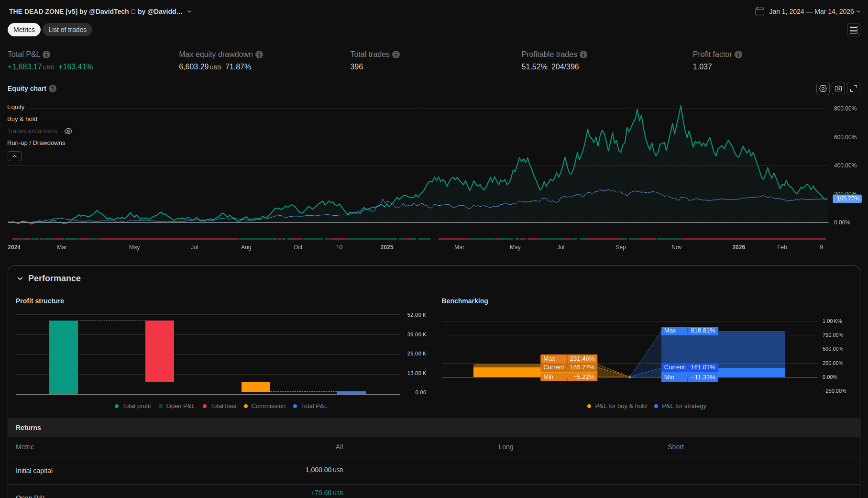Screen dimensions: 868x498
Task: Click the info icon beside Max equity drawdown
Action: tap(259, 55)
